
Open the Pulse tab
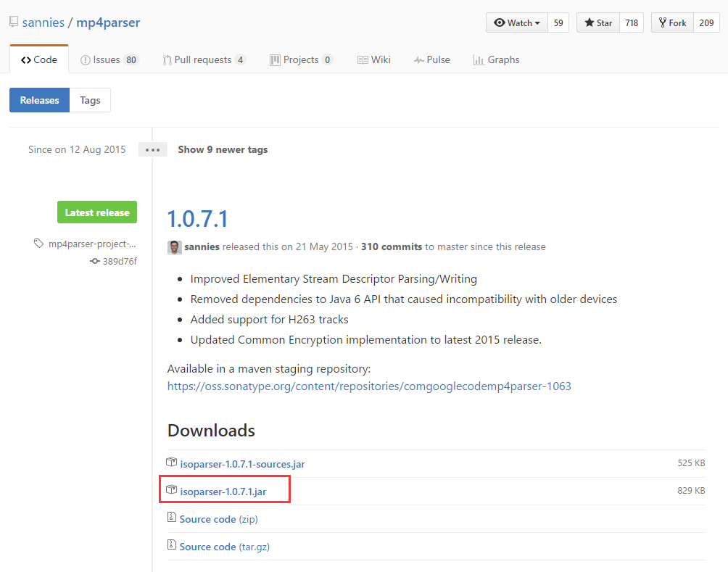tap(431, 60)
